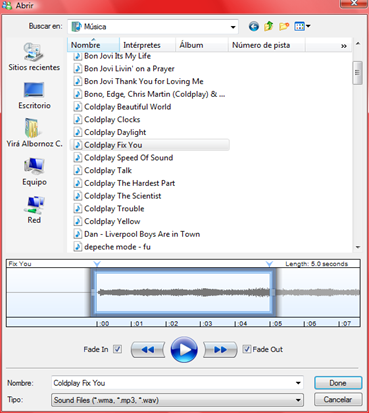Click the music icon of Coldplay Clocks
This screenshot has height=413, width=369.
[x=77, y=119]
